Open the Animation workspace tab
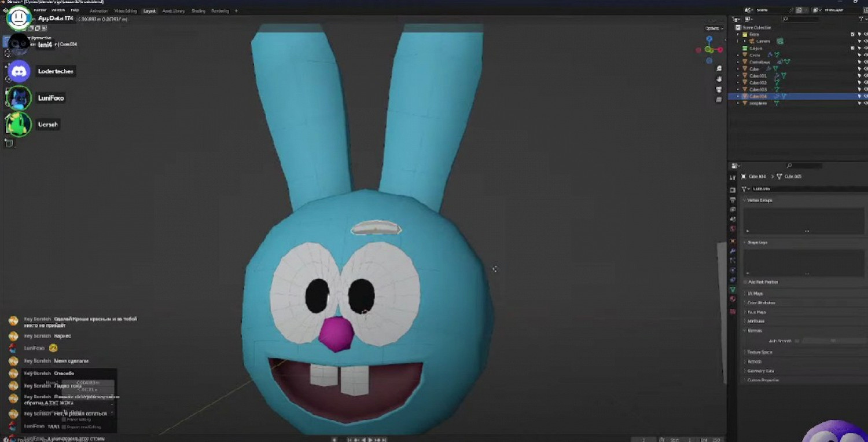Image resolution: width=868 pixels, height=442 pixels. click(x=98, y=11)
